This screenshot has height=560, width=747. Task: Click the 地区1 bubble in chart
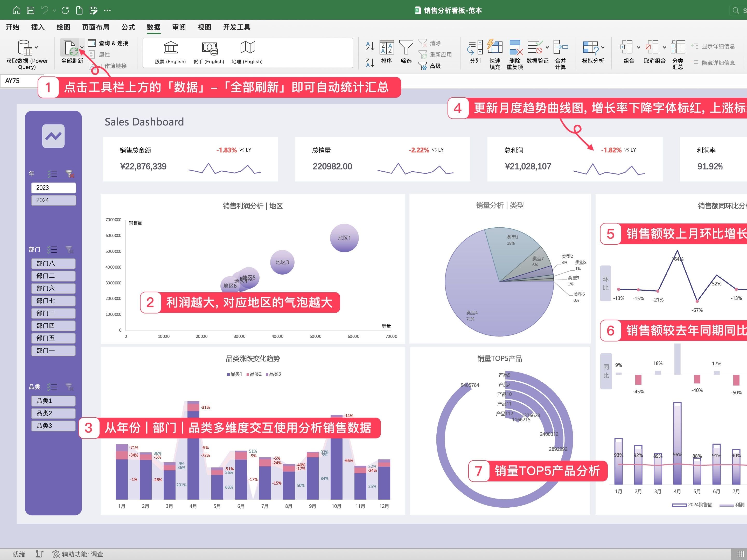tap(344, 238)
